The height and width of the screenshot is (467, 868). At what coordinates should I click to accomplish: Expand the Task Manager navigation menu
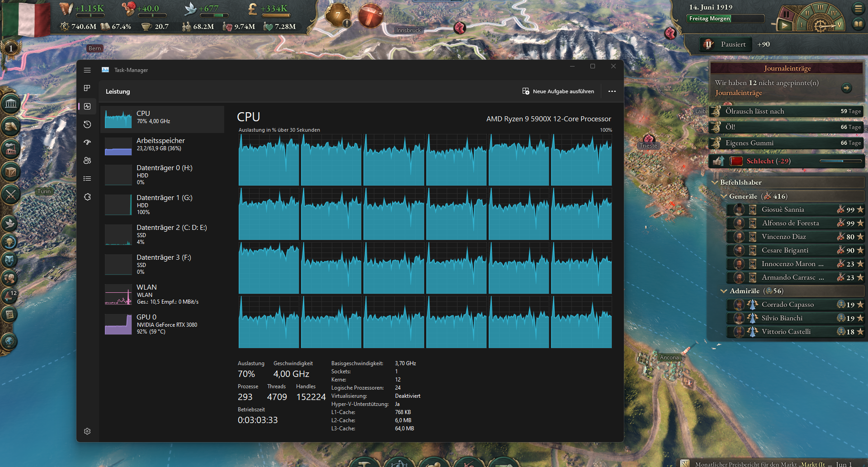(x=87, y=70)
